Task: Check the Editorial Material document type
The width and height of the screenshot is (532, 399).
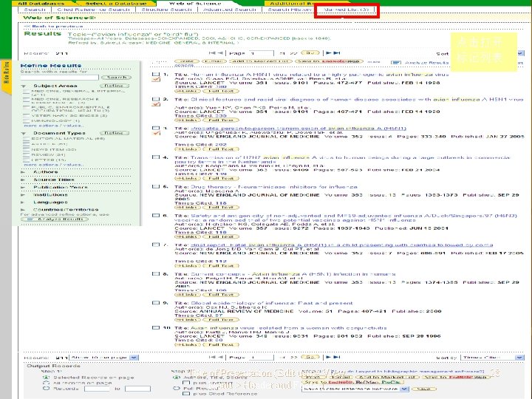Action: [x=26, y=139]
